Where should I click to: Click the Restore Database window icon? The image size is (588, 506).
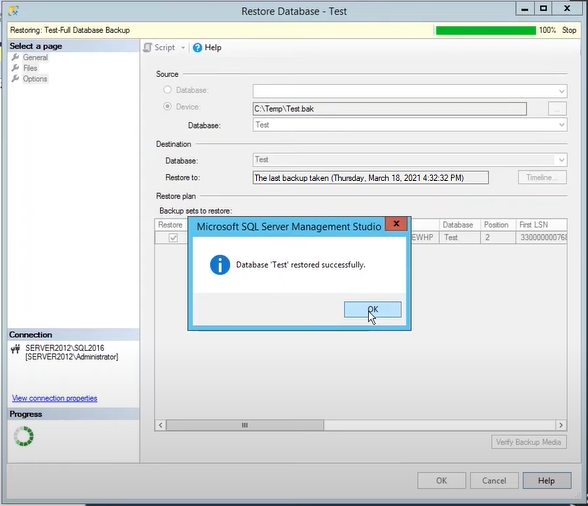[14, 11]
